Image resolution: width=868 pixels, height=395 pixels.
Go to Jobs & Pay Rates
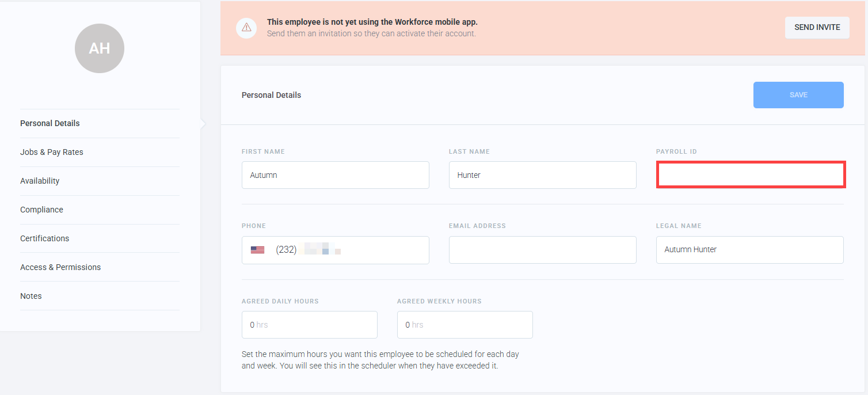coord(52,152)
